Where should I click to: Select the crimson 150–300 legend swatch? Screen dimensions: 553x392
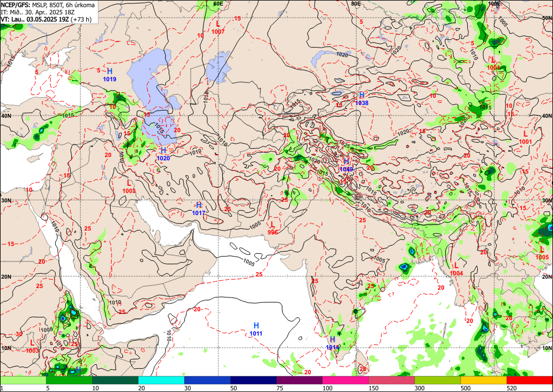(x=392, y=380)
